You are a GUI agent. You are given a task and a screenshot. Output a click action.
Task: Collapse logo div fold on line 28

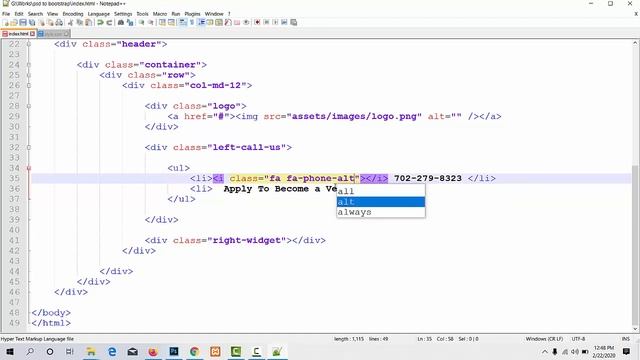29,106
